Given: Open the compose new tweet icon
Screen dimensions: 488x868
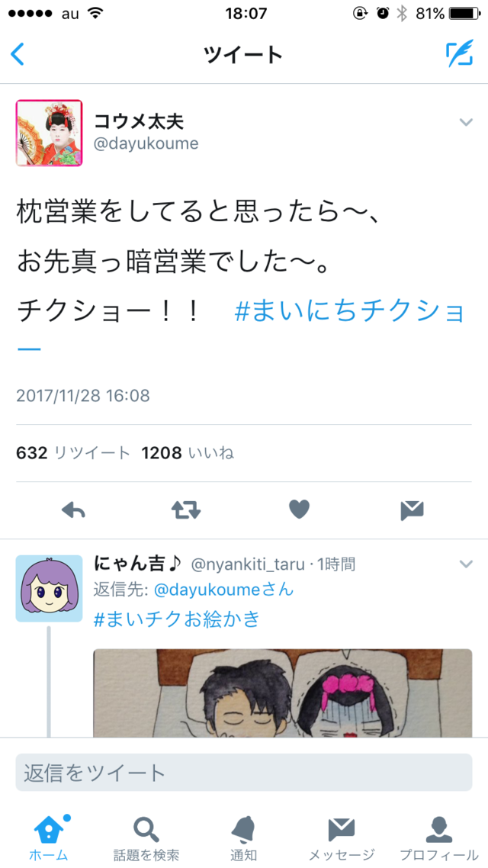Looking at the screenshot, I should point(460,53).
